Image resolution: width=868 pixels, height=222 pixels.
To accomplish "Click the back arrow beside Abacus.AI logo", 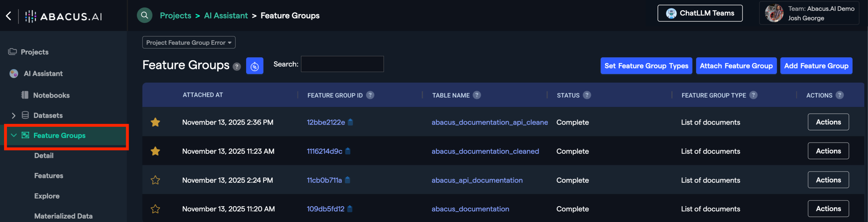I will tap(9, 16).
